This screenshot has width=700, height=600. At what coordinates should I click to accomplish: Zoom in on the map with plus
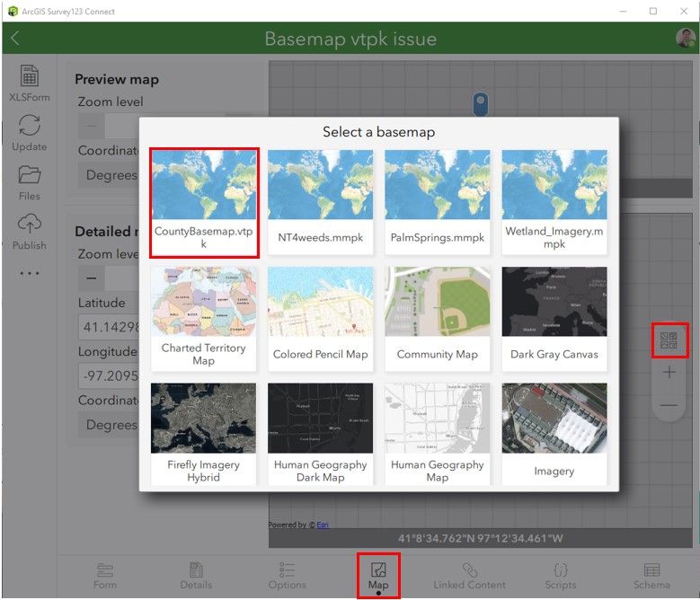(669, 372)
